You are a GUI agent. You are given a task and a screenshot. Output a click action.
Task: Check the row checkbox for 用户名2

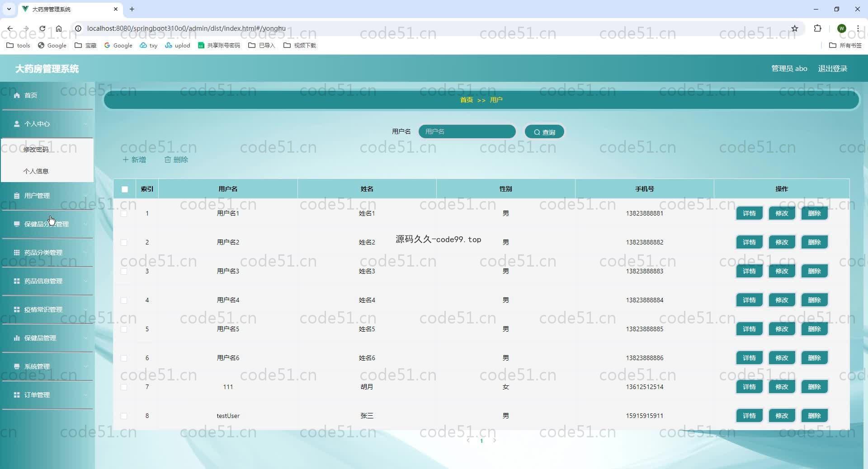coord(124,243)
